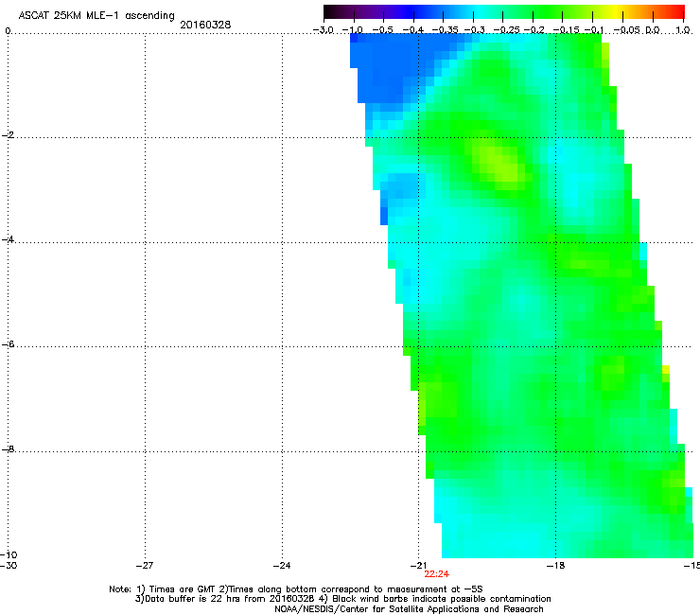This screenshot has width=700, height=615.
Task: Click the color bar label -0.4
Action: (x=413, y=30)
